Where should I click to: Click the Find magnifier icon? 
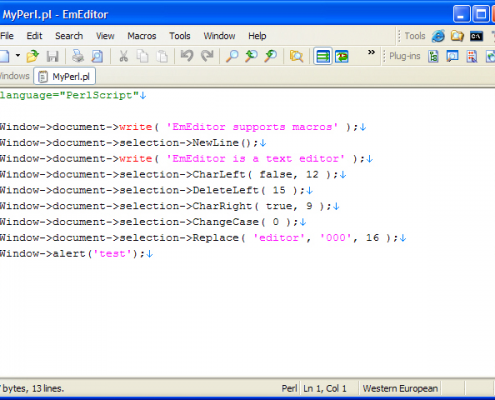pyautogui.click(x=232, y=56)
